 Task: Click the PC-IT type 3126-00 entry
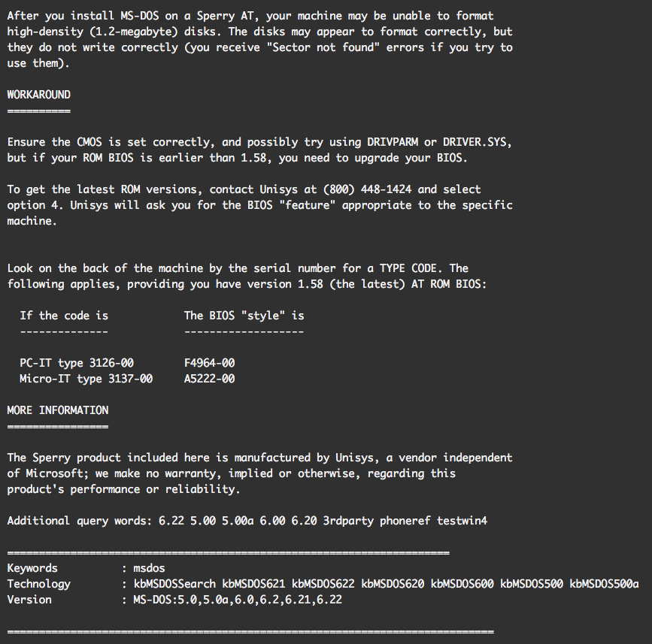coord(77,363)
